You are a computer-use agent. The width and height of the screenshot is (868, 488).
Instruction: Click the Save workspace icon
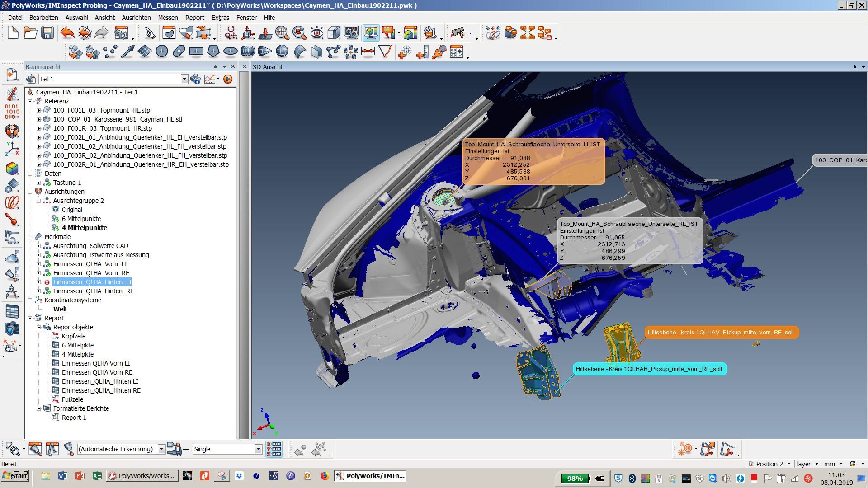point(47,33)
